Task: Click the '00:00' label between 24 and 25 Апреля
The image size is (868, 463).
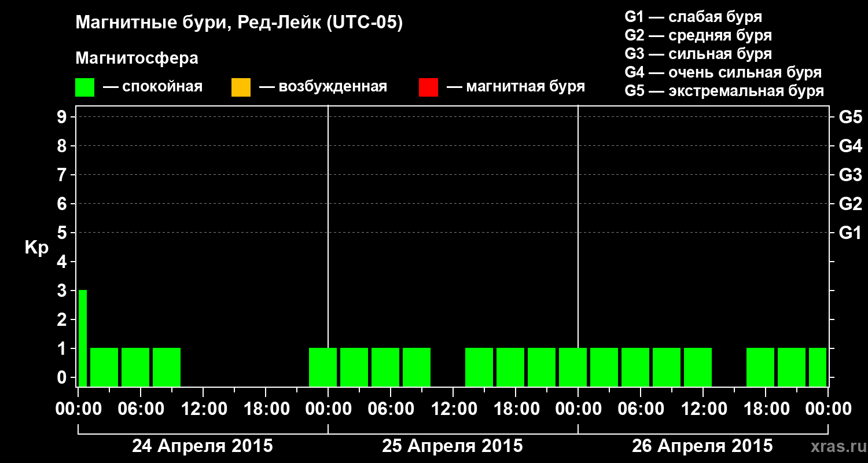Action: [x=328, y=409]
